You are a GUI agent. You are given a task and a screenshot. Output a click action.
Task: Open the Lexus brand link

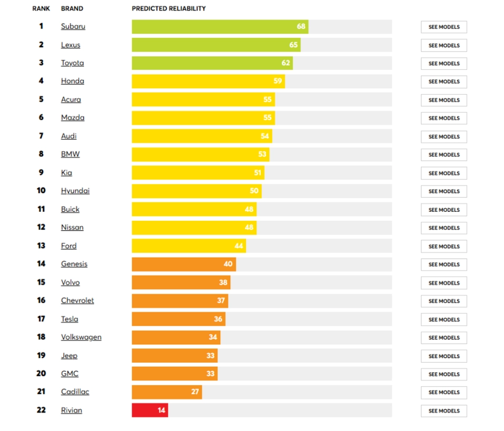point(71,45)
